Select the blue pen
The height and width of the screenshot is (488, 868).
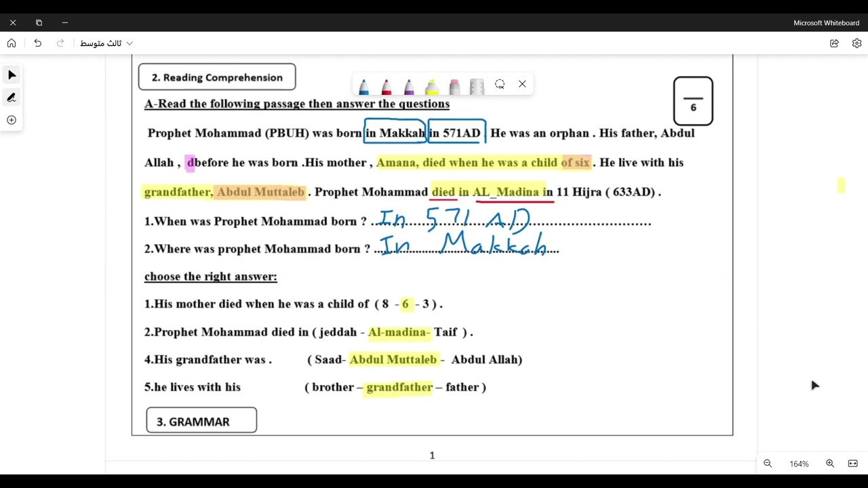[364, 85]
